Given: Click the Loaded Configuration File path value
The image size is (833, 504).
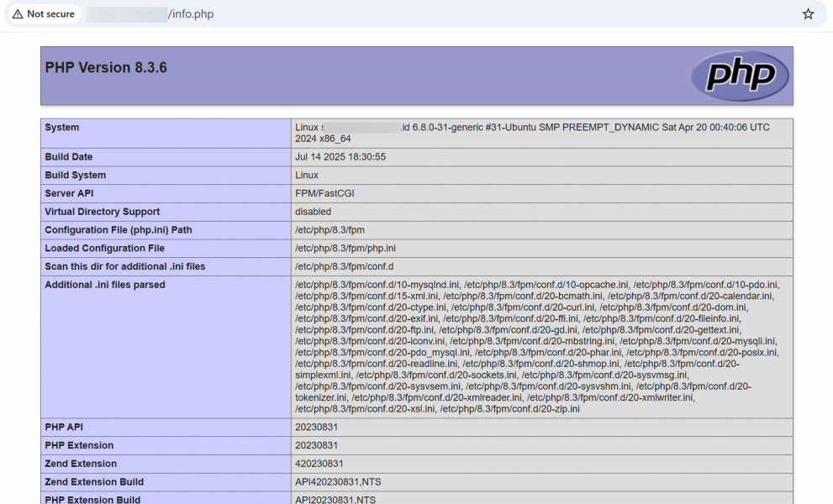Looking at the screenshot, I should pyautogui.click(x=345, y=249).
